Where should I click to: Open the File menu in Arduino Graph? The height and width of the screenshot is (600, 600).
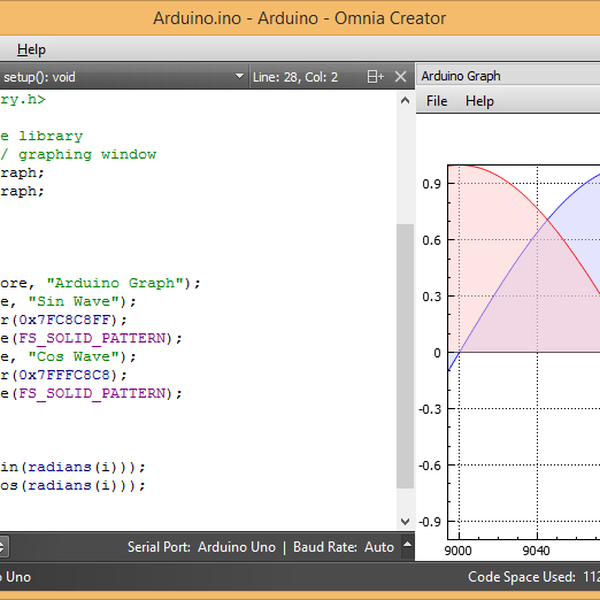point(437,101)
